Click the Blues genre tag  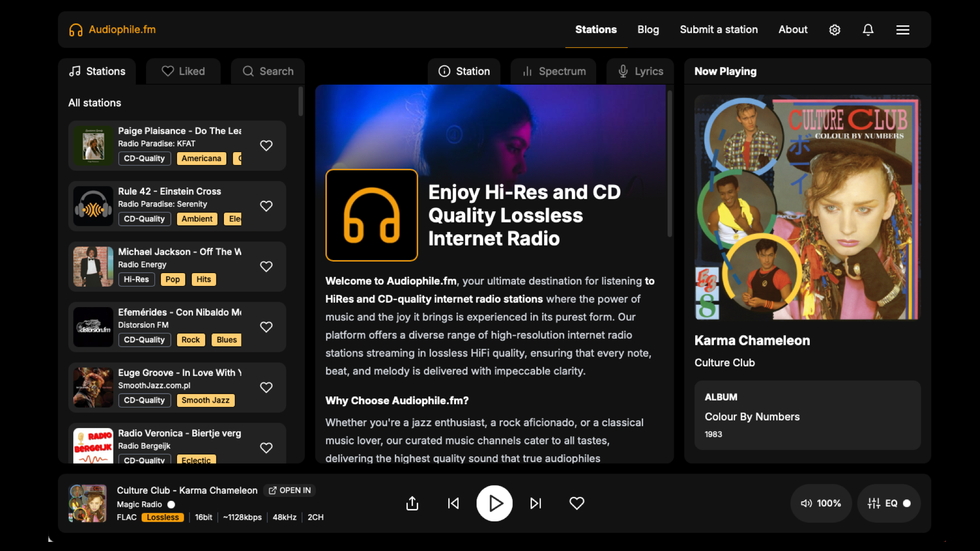(x=226, y=340)
